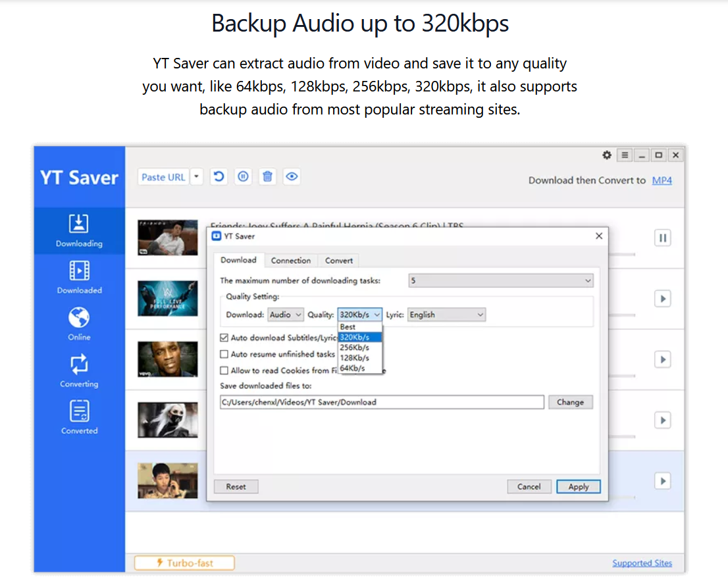Switch to the Connection tab

click(291, 261)
